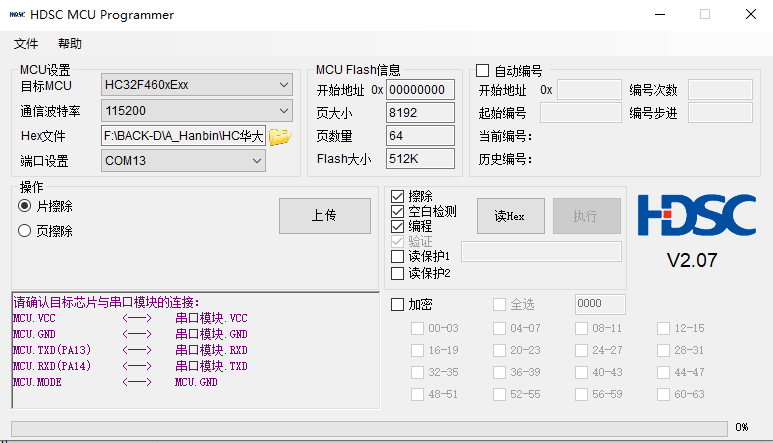Click the 读保护1 key input field

point(541,252)
